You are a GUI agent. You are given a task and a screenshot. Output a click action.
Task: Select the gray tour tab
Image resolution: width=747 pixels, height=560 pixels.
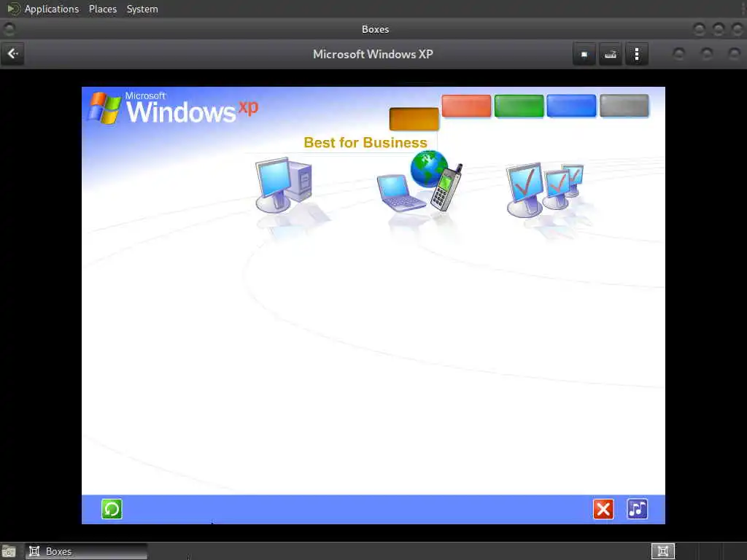click(624, 106)
